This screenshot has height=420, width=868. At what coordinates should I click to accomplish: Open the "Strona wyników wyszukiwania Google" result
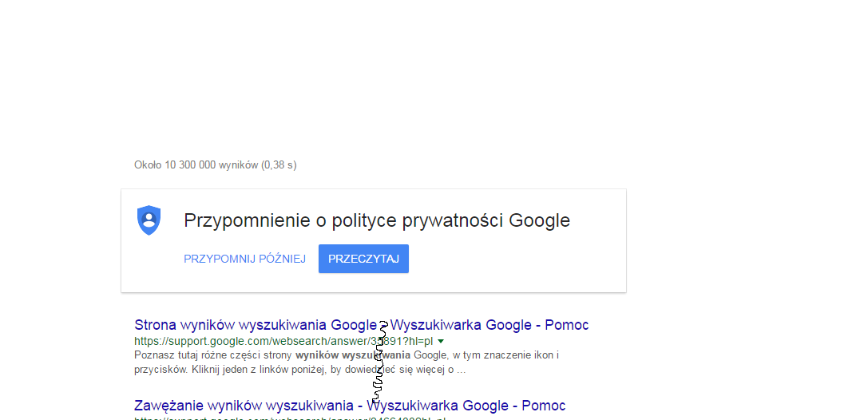coord(254,325)
